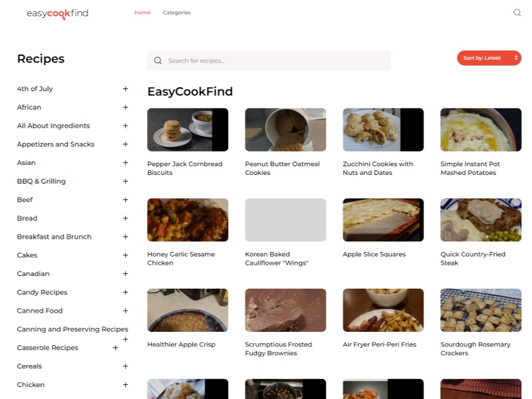Open the search icon in the top navigation bar
Image resolution: width=532 pixels, height=399 pixels.
tap(517, 12)
